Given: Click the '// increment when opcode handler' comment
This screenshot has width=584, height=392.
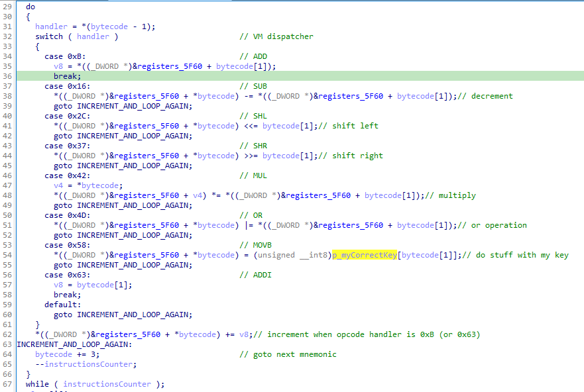Looking at the screenshot, I should (367, 334).
